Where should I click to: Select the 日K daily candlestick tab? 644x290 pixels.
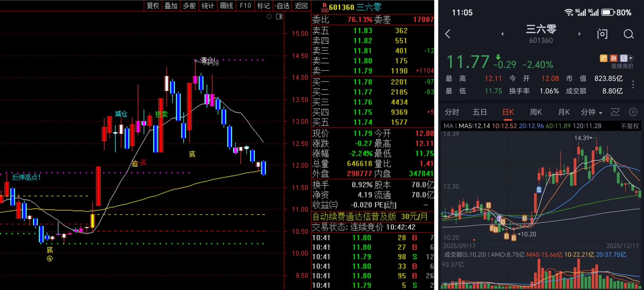click(508, 112)
